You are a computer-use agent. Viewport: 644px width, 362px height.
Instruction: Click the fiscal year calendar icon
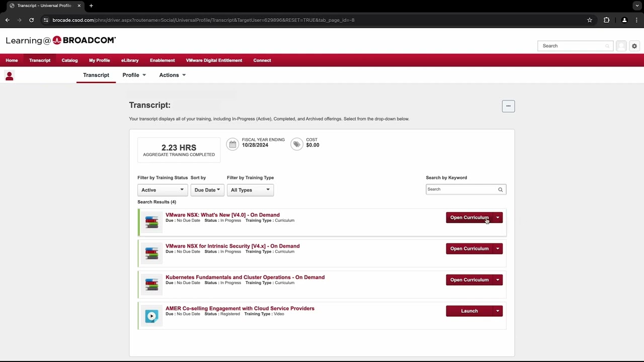pyautogui.click(x=232, y=145)
